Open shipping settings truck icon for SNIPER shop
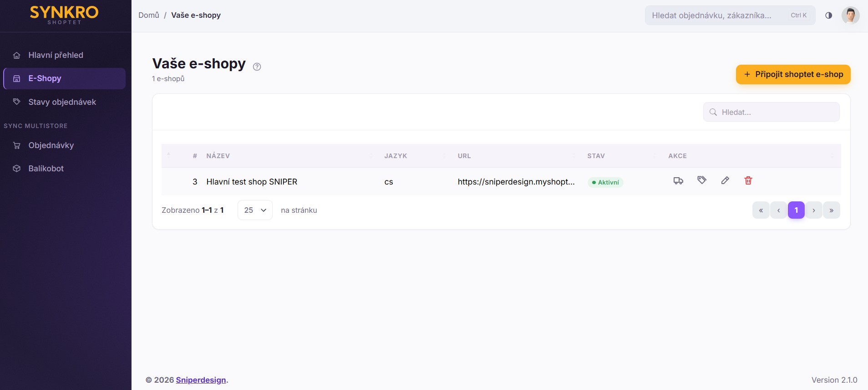This screenshot has height=390, width=868. (678, 181)
